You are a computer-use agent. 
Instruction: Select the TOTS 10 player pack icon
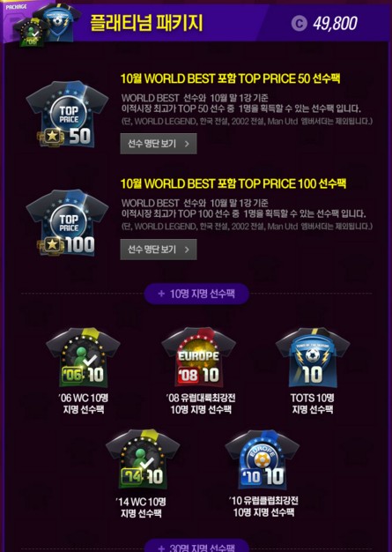coord(313,358)
